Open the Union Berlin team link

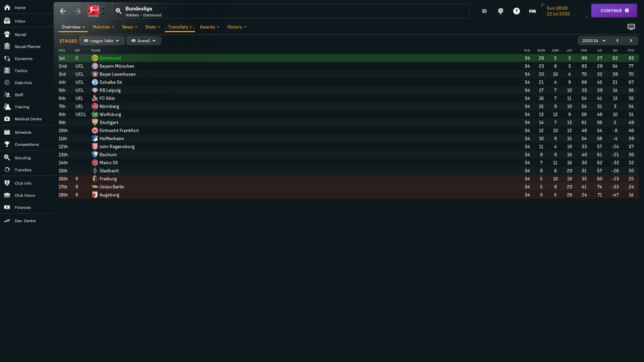pos(112,187)
